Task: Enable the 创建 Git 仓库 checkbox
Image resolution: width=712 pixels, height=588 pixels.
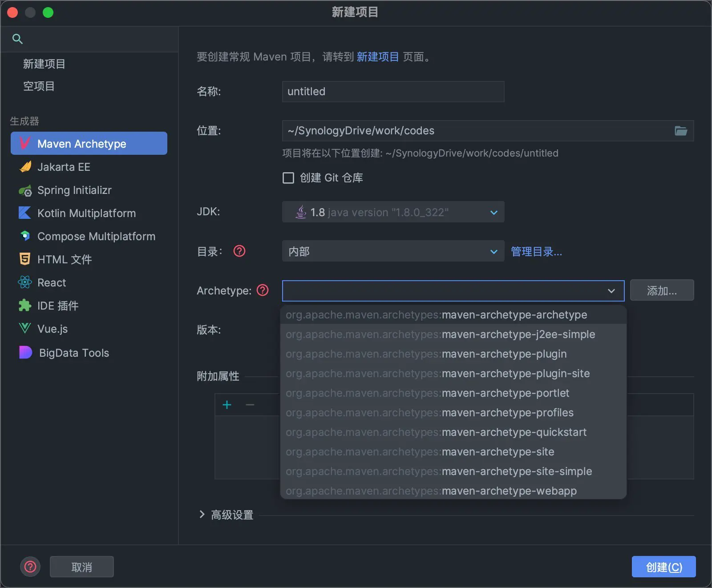Action: [x=288, y=178]
